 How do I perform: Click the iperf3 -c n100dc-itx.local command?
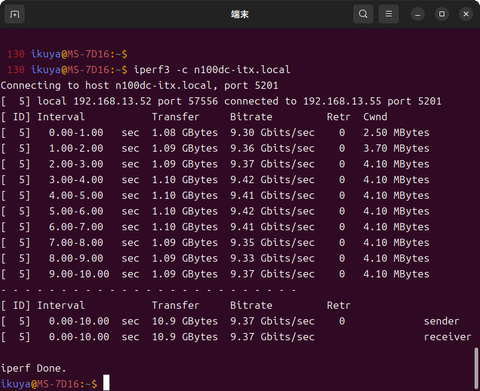212,70
